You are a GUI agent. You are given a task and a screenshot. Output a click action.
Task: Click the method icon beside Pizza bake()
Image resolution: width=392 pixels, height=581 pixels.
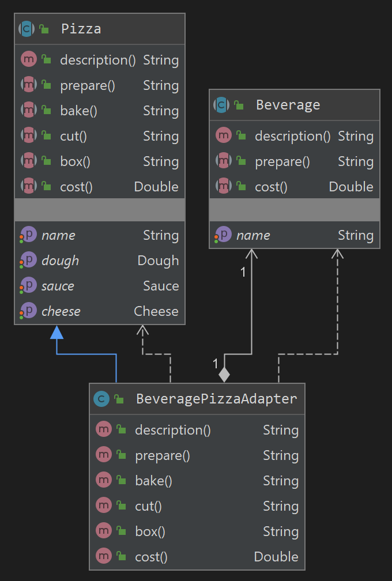point(28,111)
